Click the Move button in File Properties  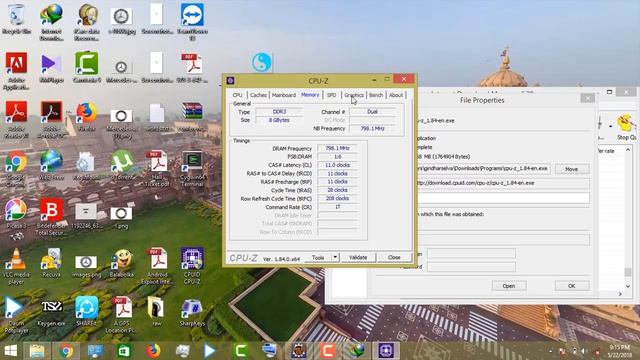571,169
